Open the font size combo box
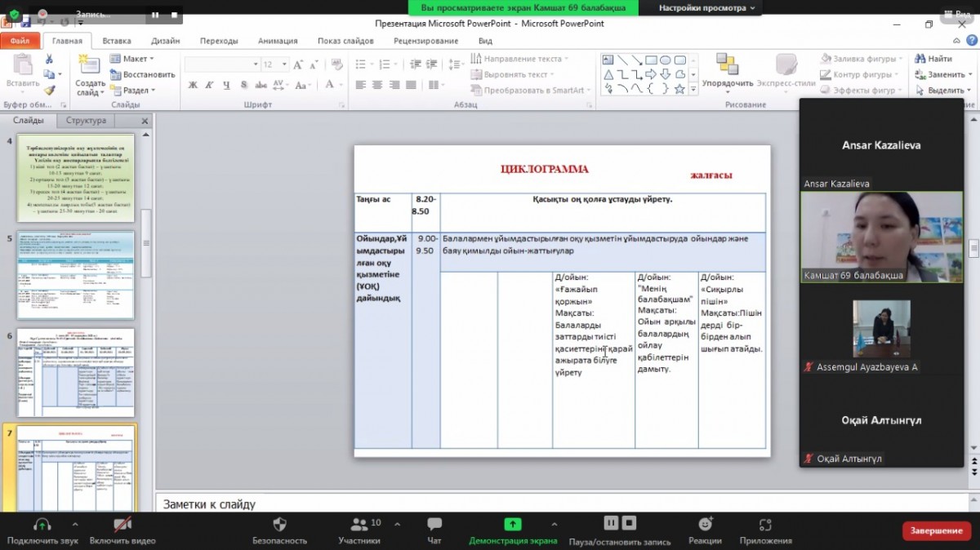 [x=273, y=64]
